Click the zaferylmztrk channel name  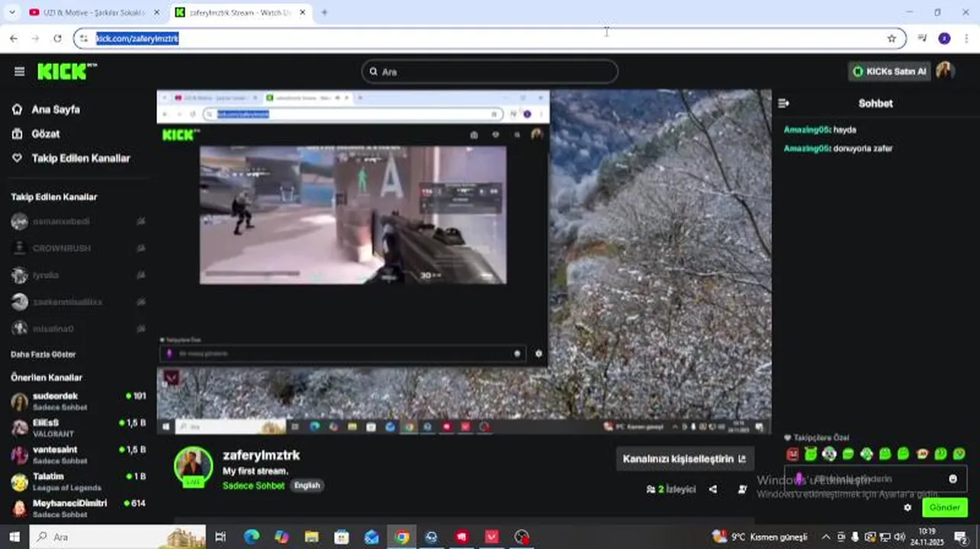pyautogui.click(x=261, y=455)
